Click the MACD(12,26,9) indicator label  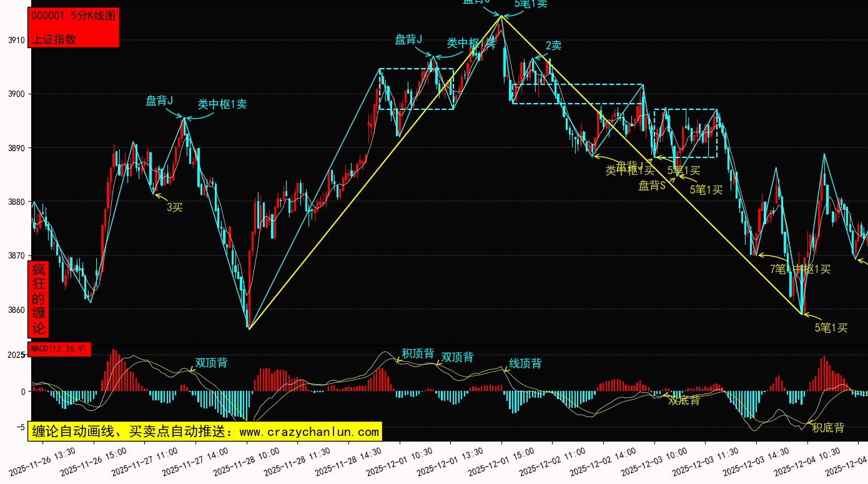tap(59, 348)
